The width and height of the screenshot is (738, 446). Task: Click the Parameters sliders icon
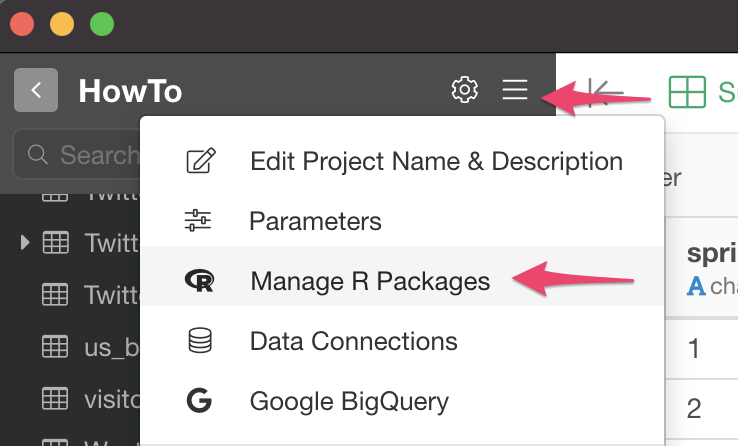point(198,220)
